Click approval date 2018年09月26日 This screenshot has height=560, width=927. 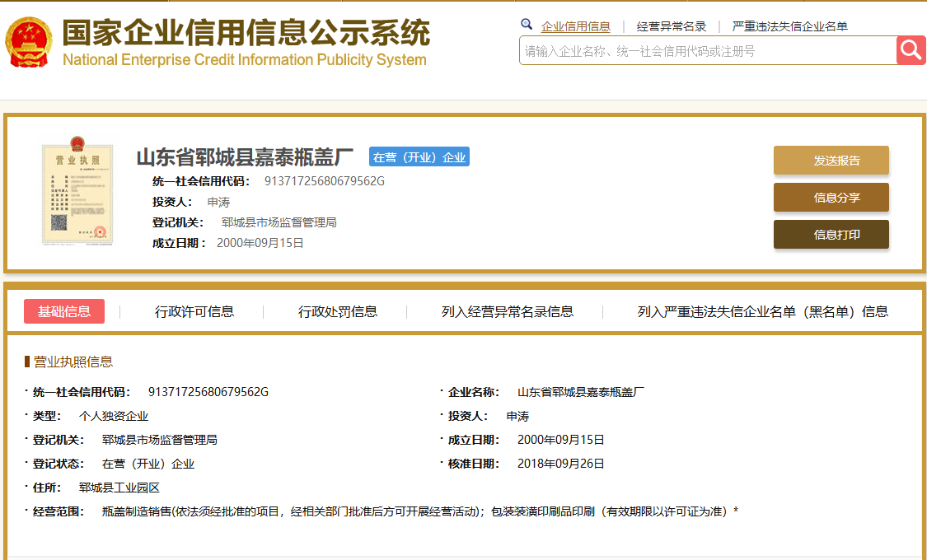[x=560, y=464]
